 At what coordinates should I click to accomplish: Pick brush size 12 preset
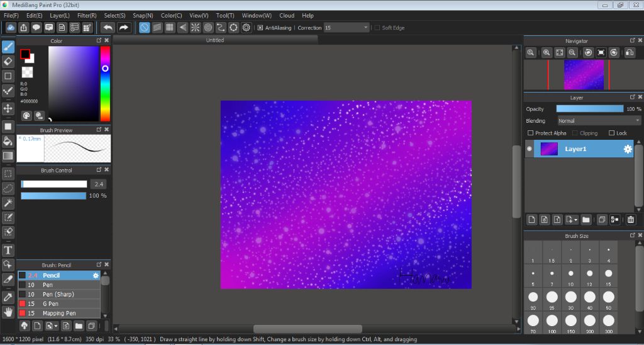(x=590, y=276)
